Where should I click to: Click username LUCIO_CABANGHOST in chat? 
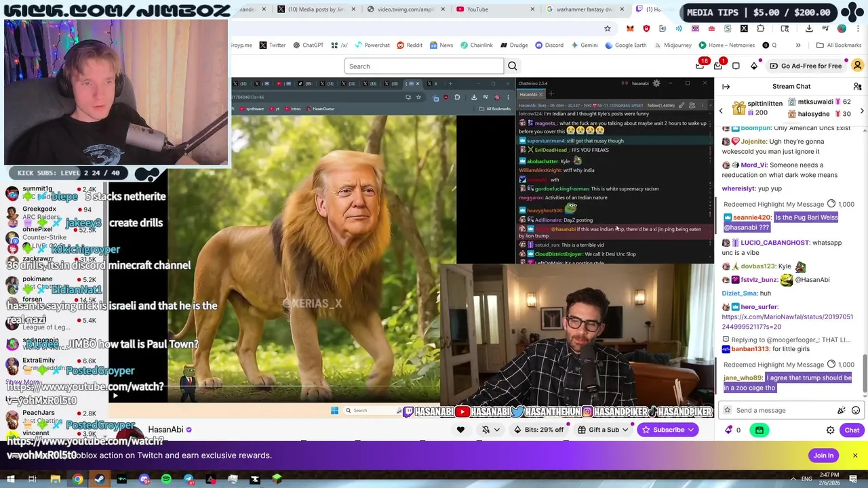coord(775,243)
